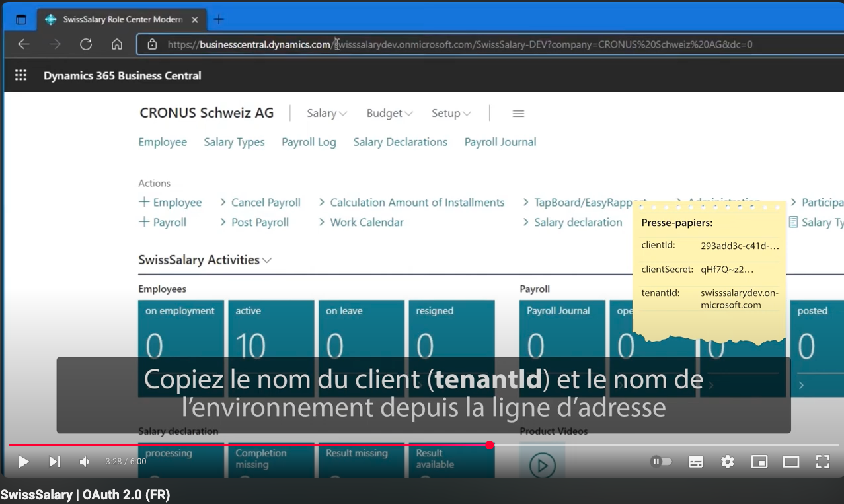This screenshot has width=844, height=504.
Task: Open the Payroll Journal tile
Action: point(562,348)
